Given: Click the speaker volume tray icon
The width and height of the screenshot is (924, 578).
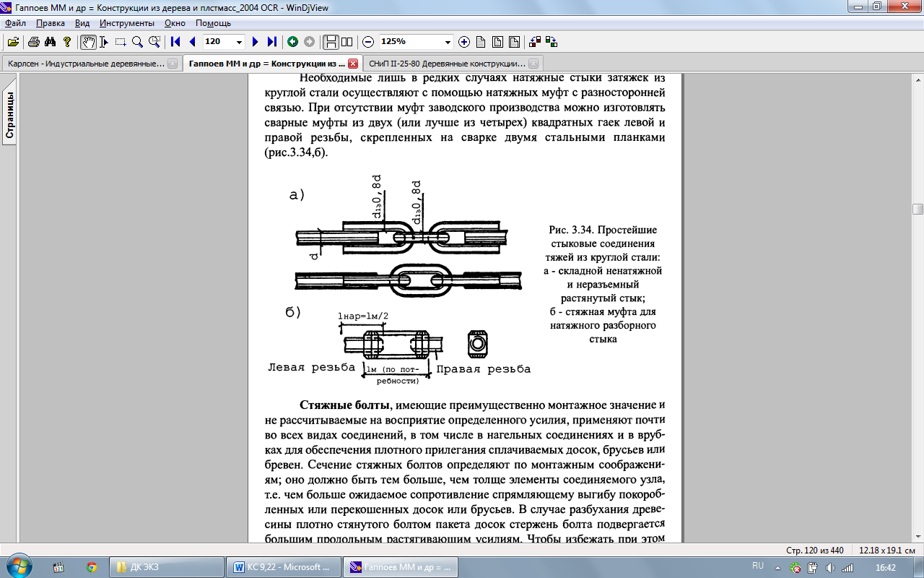Looking at the screenshot, I should pos(831,567).
